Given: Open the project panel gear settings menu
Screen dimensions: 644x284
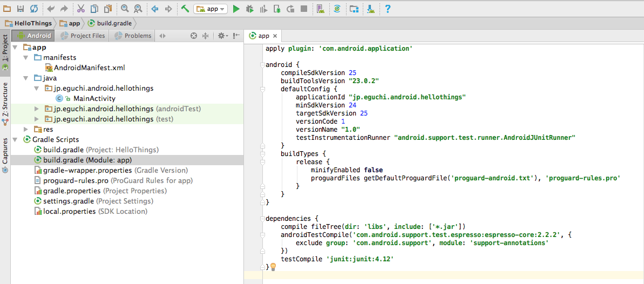Looking at the screenshot, I should (x=223, y=36).
